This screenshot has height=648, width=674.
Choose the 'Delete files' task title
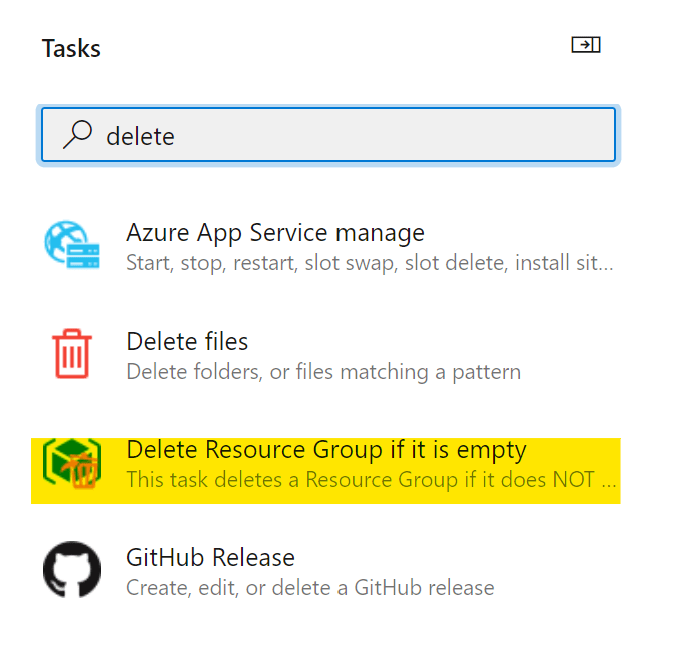[x=187, y=341]
